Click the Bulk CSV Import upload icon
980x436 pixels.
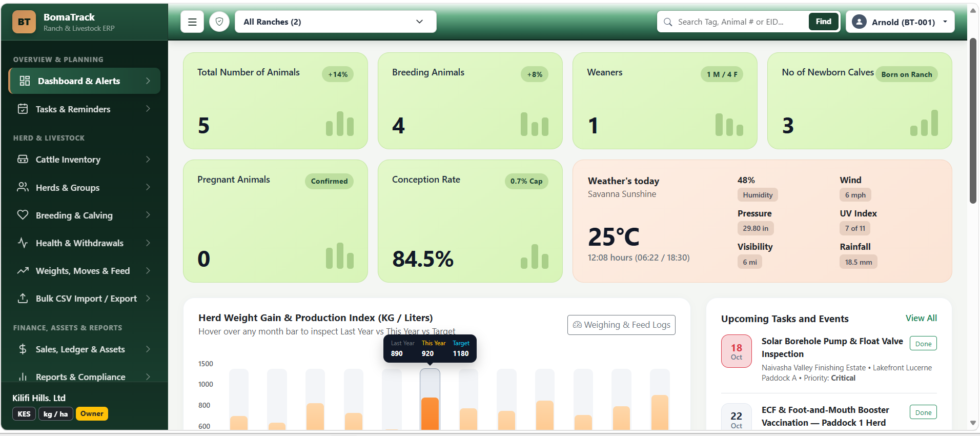23,298
